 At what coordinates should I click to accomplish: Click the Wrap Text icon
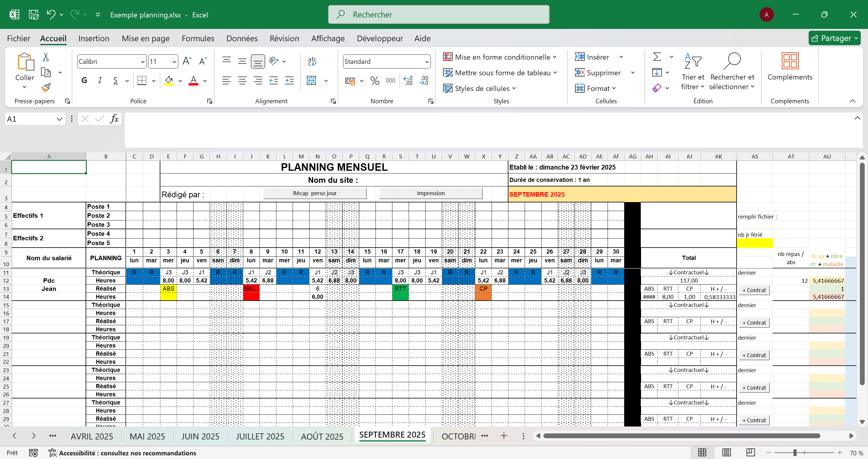click(312, 61)
